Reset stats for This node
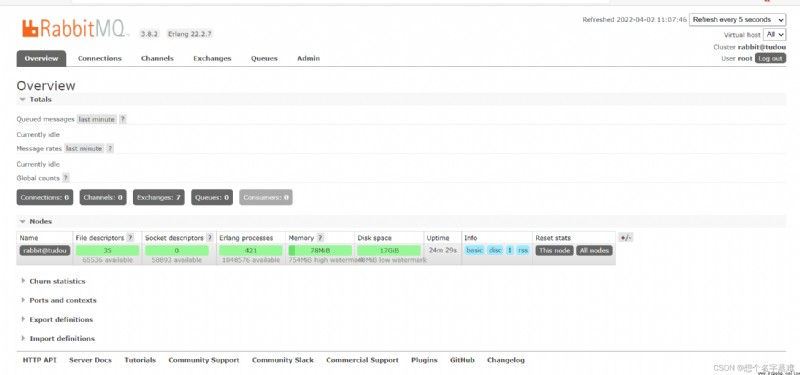This screenshot has width=800, height=375. [x=554, y=251]
